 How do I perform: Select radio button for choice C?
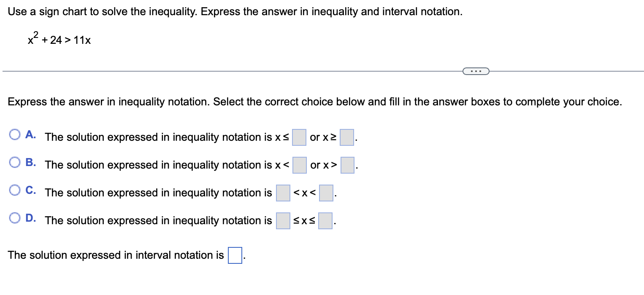pos(15,190)
